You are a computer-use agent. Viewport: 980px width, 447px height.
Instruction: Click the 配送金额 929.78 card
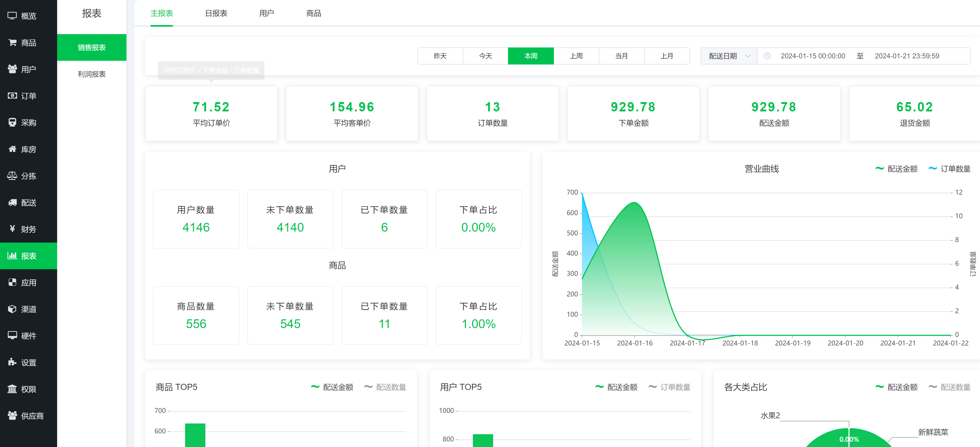pos(774,114)
